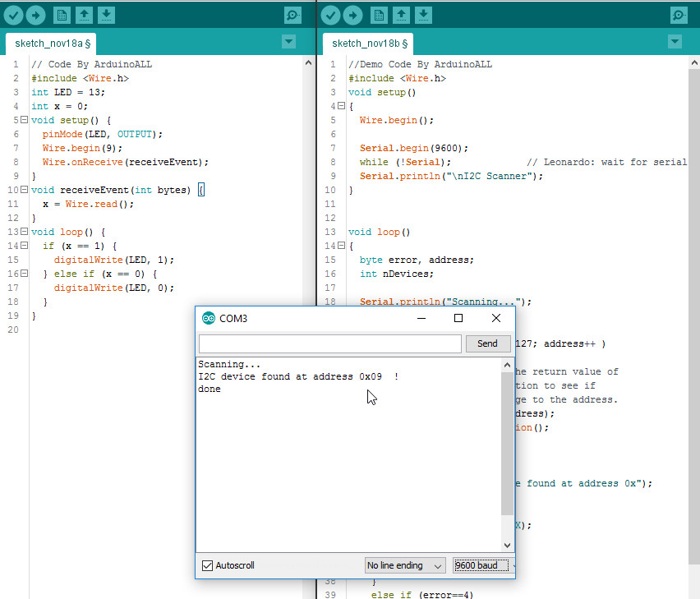Click the Open icon in the sketch_nov18b toolbar

[x=401, y=15]
